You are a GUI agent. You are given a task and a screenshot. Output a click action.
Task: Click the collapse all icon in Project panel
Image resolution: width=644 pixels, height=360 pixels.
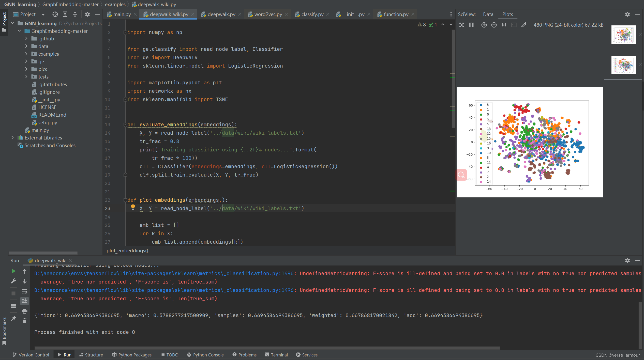click(75, 14)
